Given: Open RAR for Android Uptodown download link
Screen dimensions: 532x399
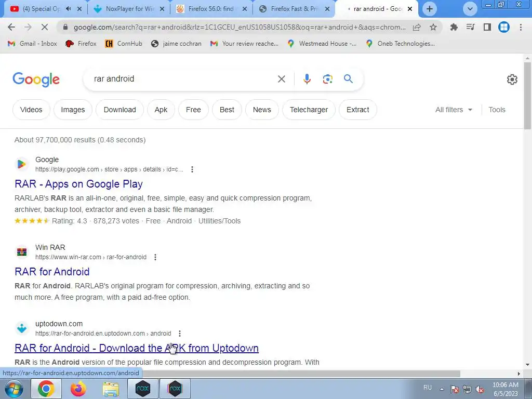Looking at the screenshot, I should pyautogui.click(x=137, y=348).
